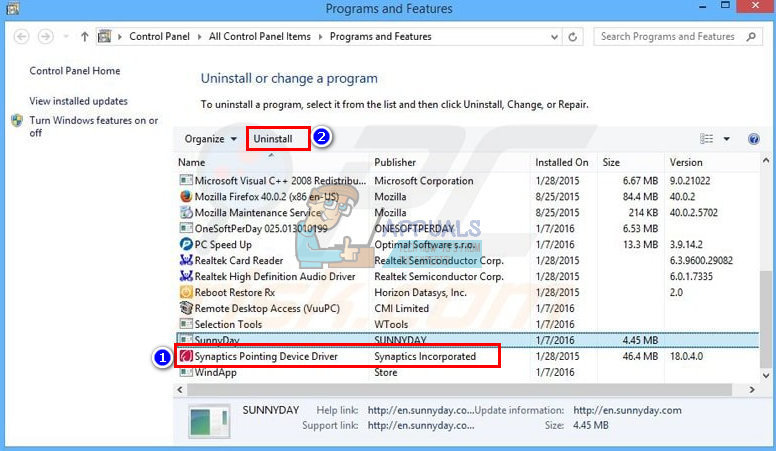
Task: Click the Realtek High Definition Audio icon
Action: coord(186,276)
